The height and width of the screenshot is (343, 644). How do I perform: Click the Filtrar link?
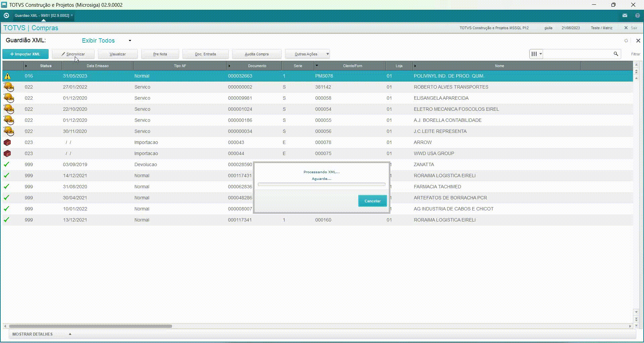click(635, 54)
